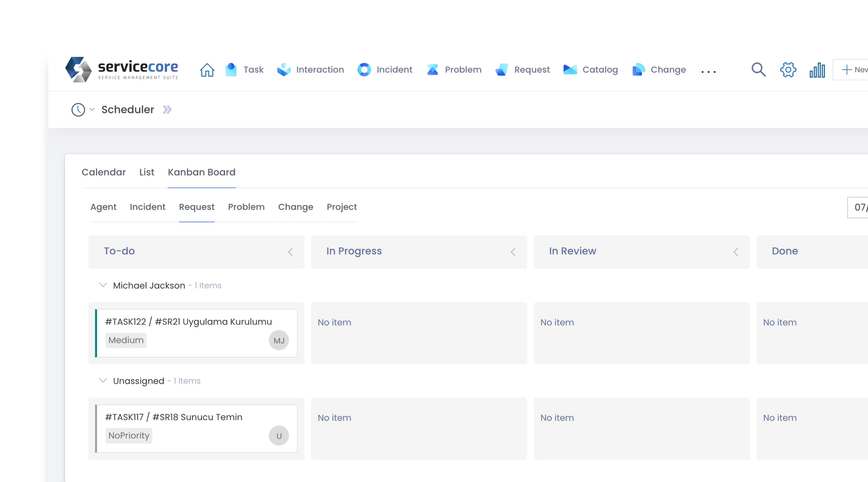This screenshot has height=482, width=868.
Task: Collapse the In Review column
Action: coord(736,252)
